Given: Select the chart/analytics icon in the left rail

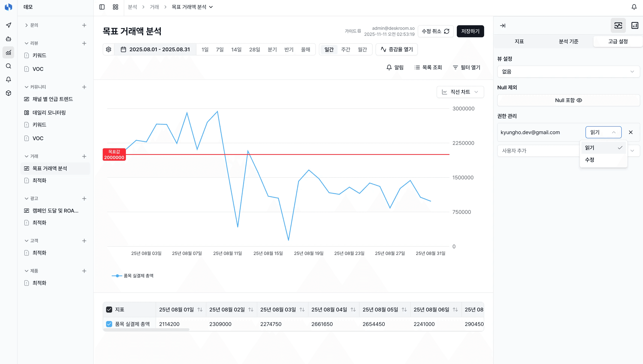Looking at the screenshot, I should click(8, 52).
